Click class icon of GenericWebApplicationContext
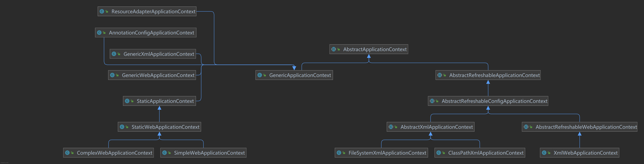 point(112,75)
